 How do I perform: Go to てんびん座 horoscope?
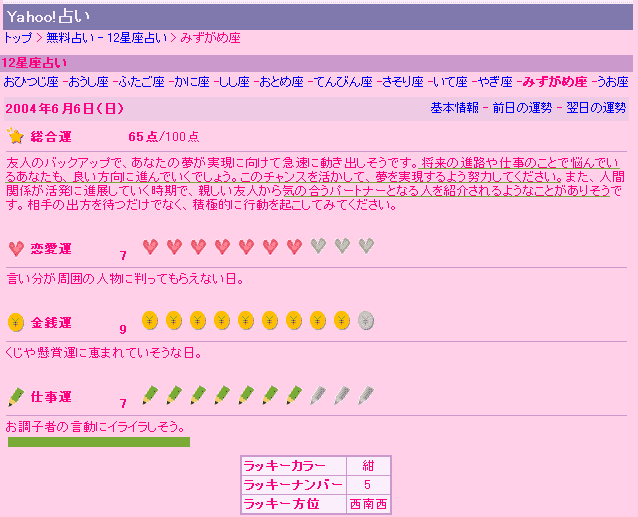pos(343,82)
